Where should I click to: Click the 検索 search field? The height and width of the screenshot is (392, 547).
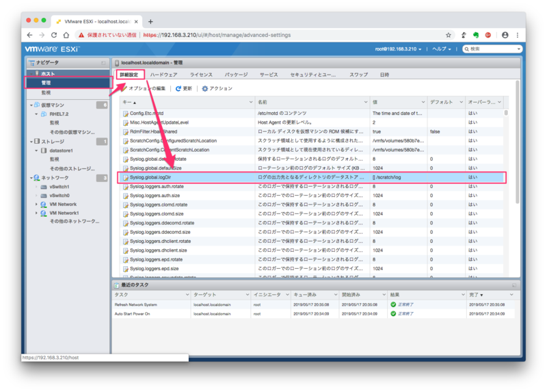point(492,49)
